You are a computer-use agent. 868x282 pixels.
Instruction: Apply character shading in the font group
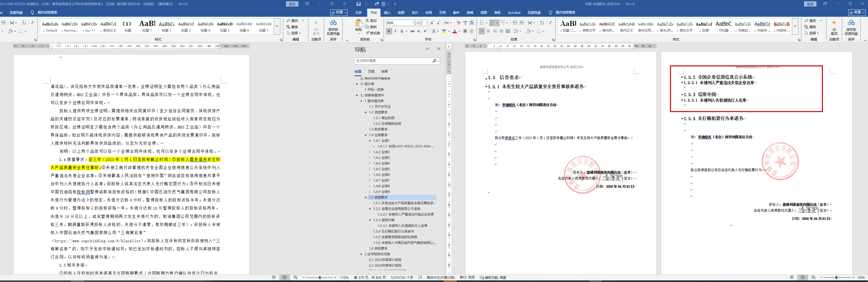click(x=465, y=31)
